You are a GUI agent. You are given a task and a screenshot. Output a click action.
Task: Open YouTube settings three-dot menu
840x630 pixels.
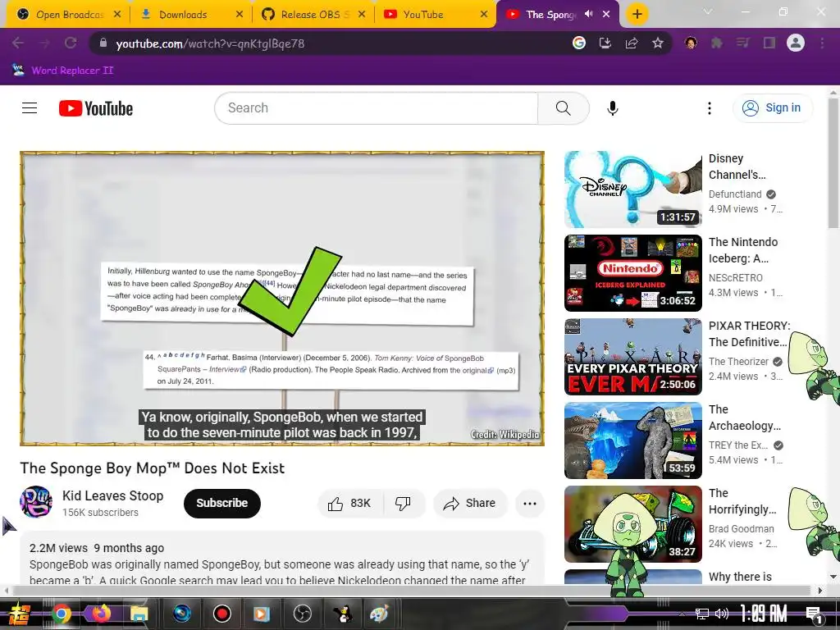coord(710,108)
